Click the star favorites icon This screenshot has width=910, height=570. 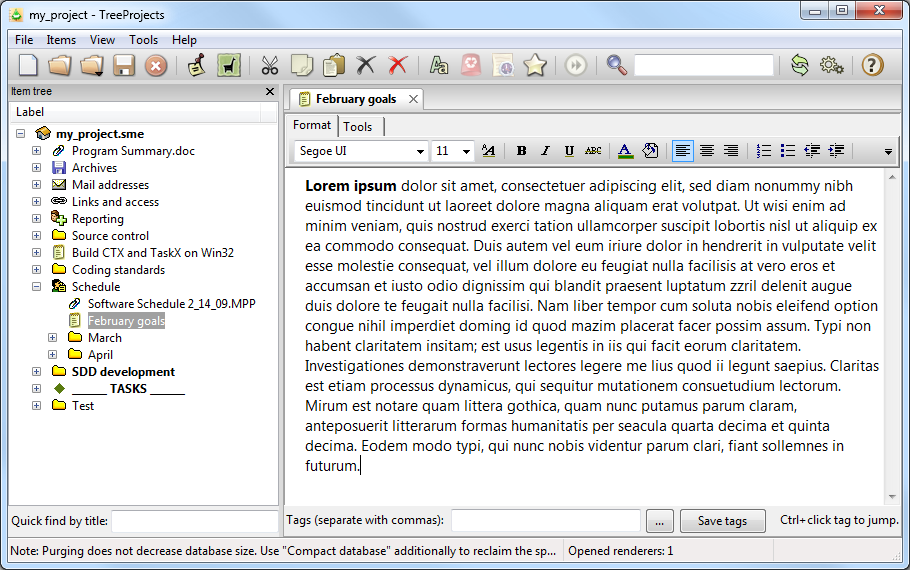[x=535, y=66]
